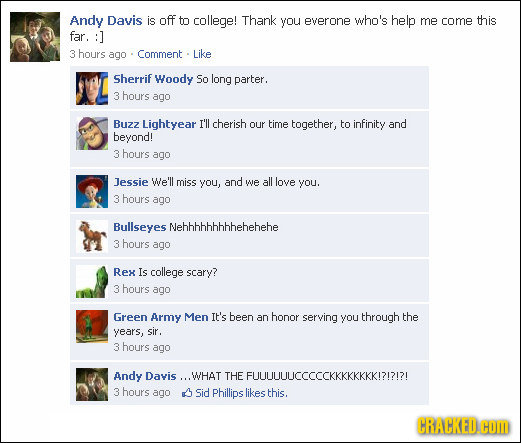
Task: Click Sherrif Woody's avatar thumbnail
Action: tap(92, 88)
